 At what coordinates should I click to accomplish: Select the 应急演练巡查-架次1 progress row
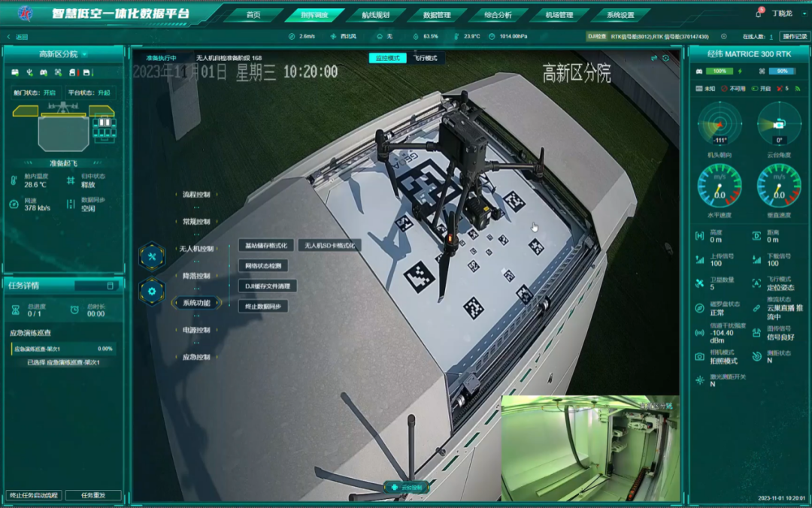[62, 349]
